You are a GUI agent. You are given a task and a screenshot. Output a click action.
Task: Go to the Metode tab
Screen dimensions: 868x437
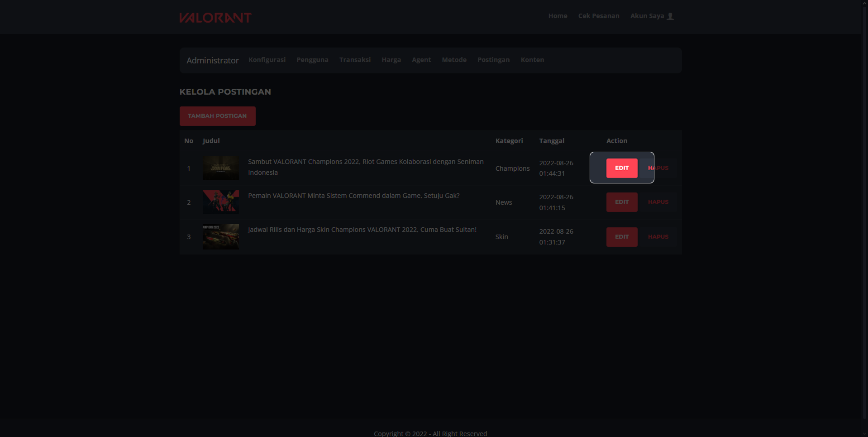454,60
